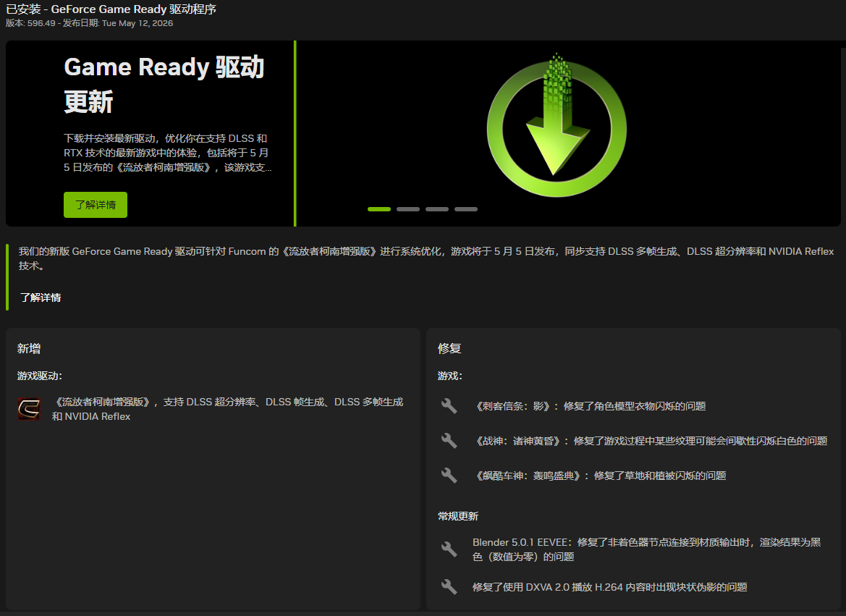Click the version 596.49 release date line

[x=90, y=23]
